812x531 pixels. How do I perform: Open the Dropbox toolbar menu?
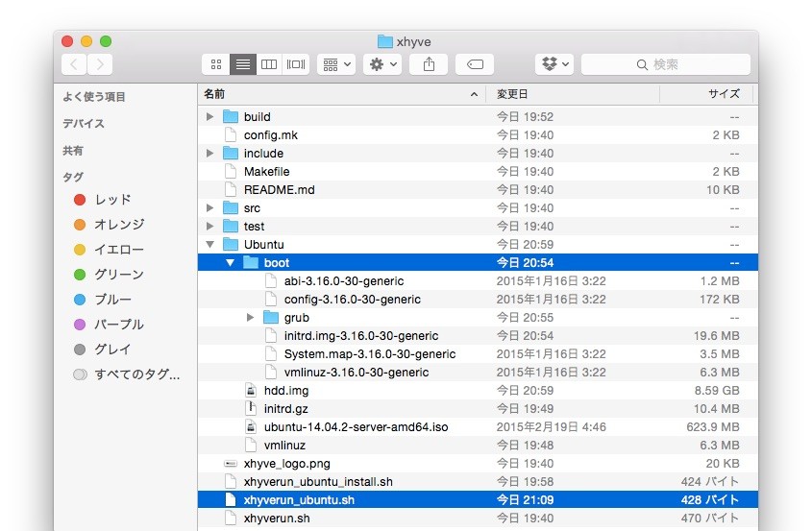pos(554,64)
